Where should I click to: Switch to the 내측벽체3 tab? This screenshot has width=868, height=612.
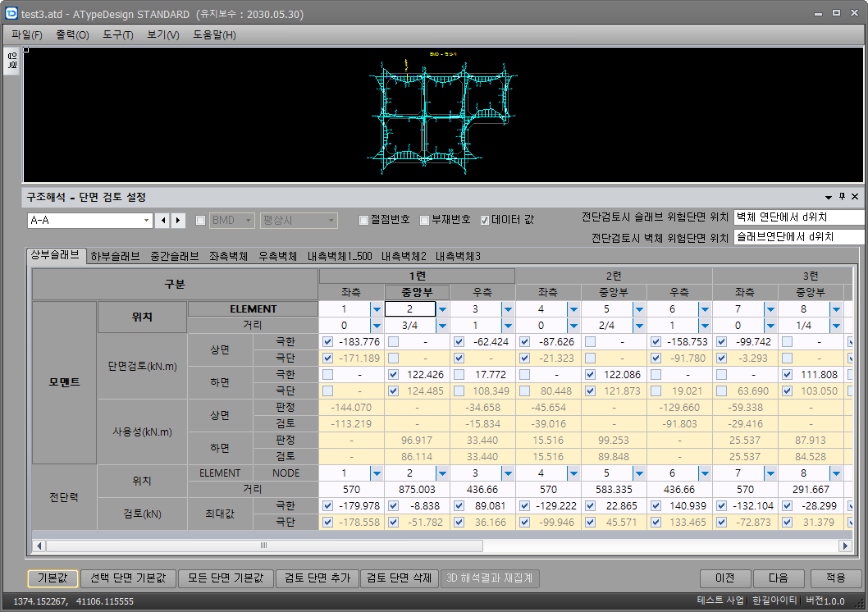click(x=458, y=256)
